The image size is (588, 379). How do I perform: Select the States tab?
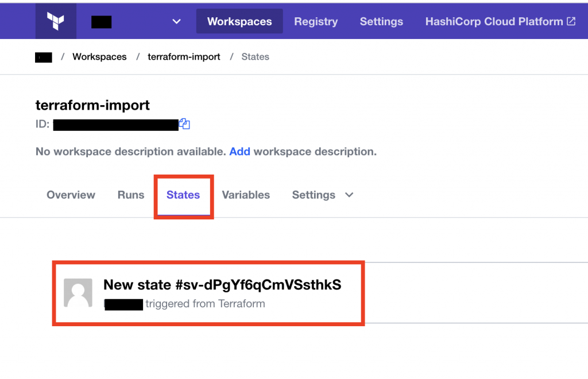point(183,195)
